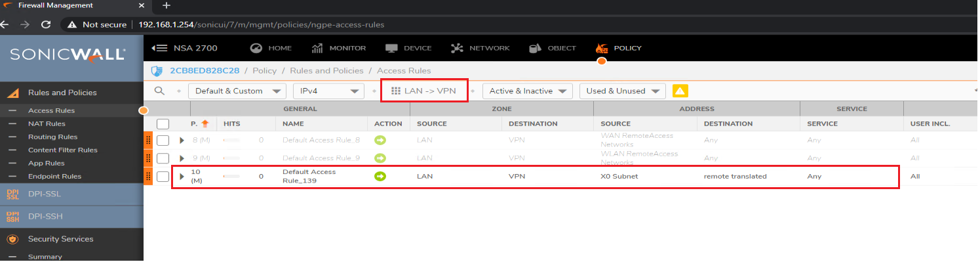The image size is (980, 264).
Task: Click the Policy breadcrumb link
Action: click(x=264, y=70)
